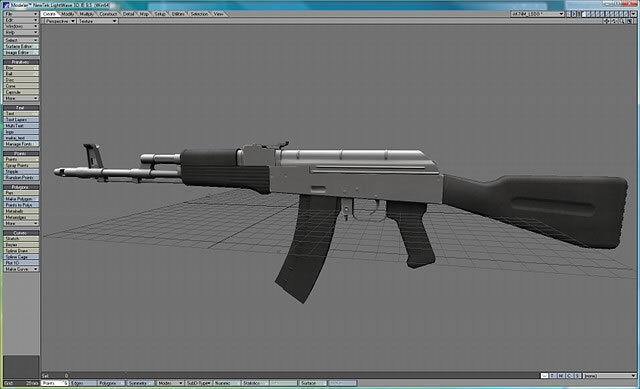Open the Numeric panel
640x389 pixels.
(x=227, y=383)
